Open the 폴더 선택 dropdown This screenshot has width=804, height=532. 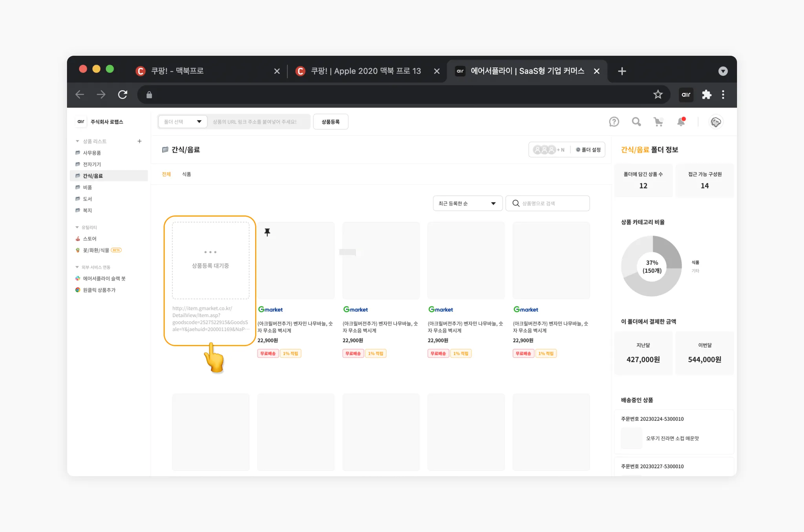(183, 122)
